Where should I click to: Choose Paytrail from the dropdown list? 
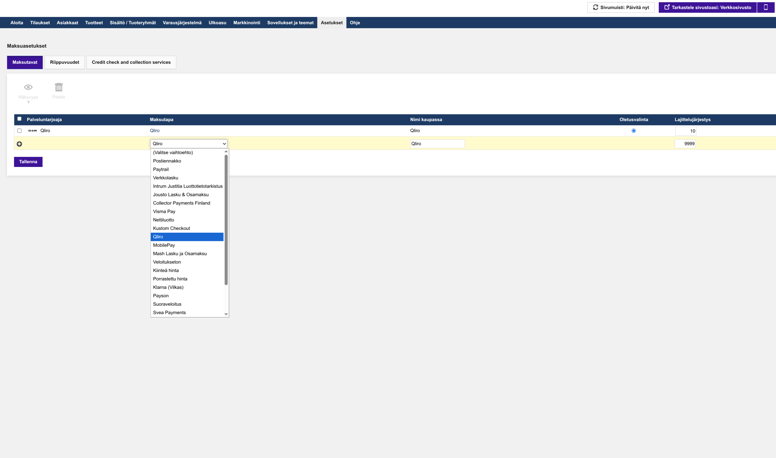click(187, 169)
